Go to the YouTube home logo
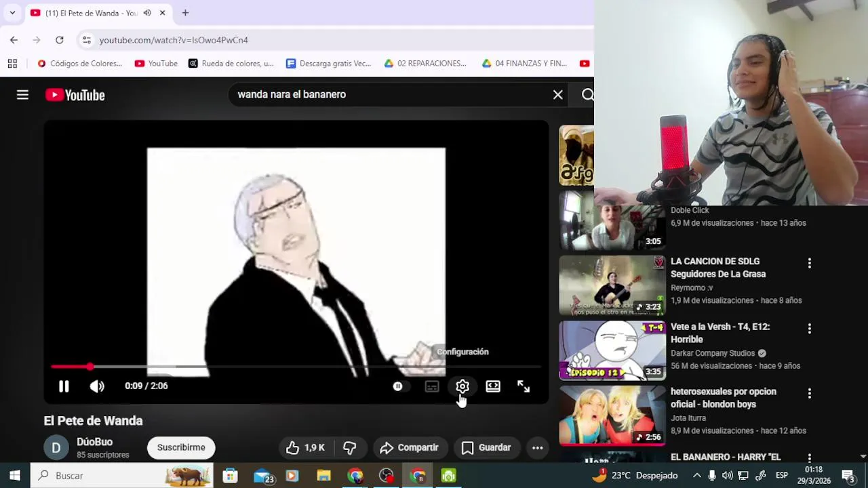868x488 pixels. 75,95
